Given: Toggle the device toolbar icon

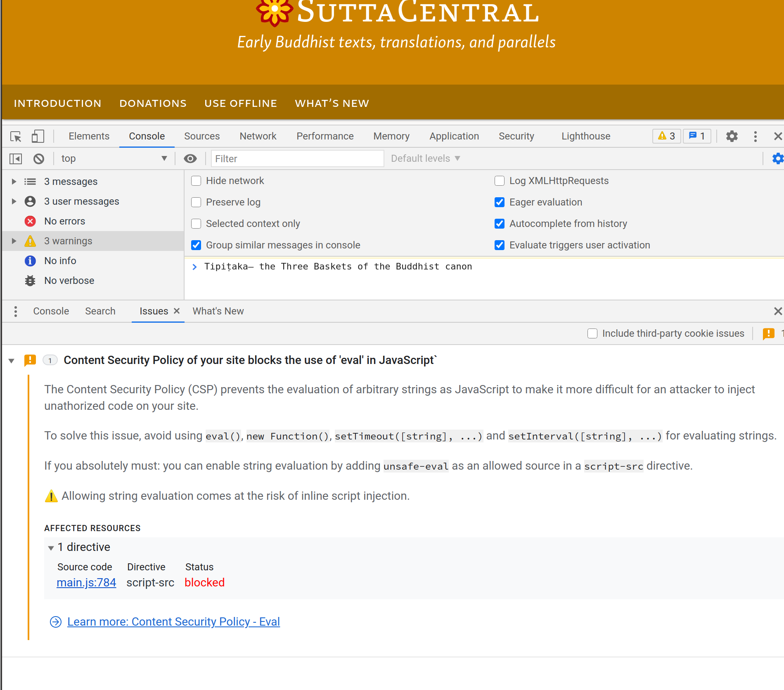Looking at the screenshot, I should [38, 136].
